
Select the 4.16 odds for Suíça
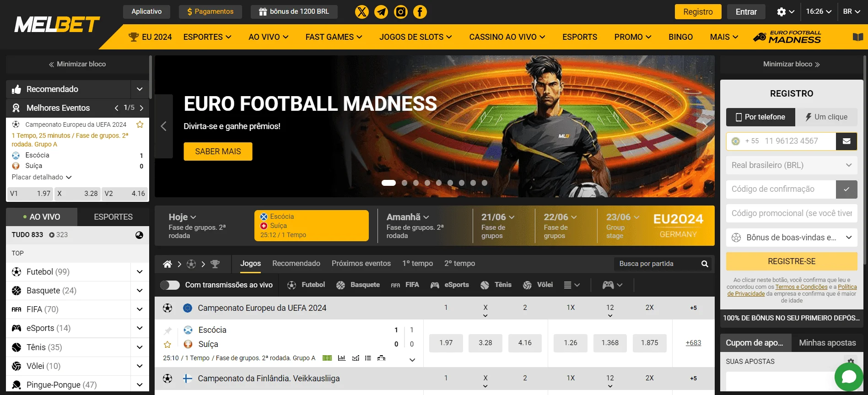[x=525, y=343]
